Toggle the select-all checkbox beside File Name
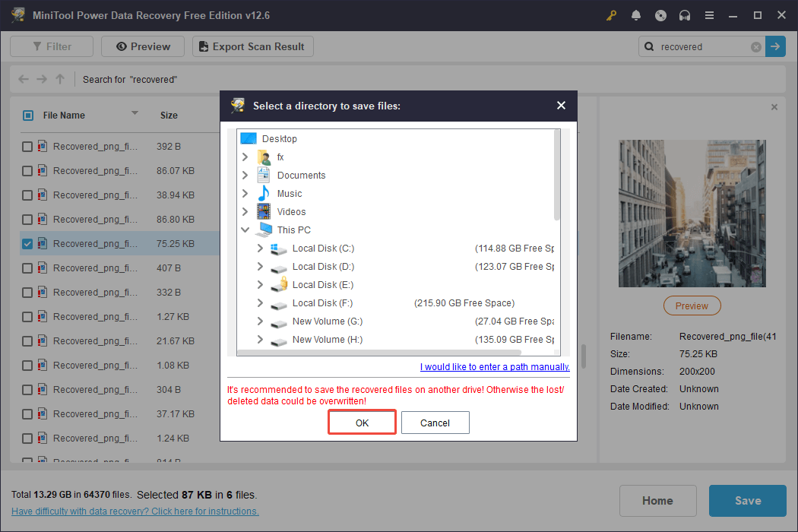Screen dimensions: 798x532 pos(27,115)
